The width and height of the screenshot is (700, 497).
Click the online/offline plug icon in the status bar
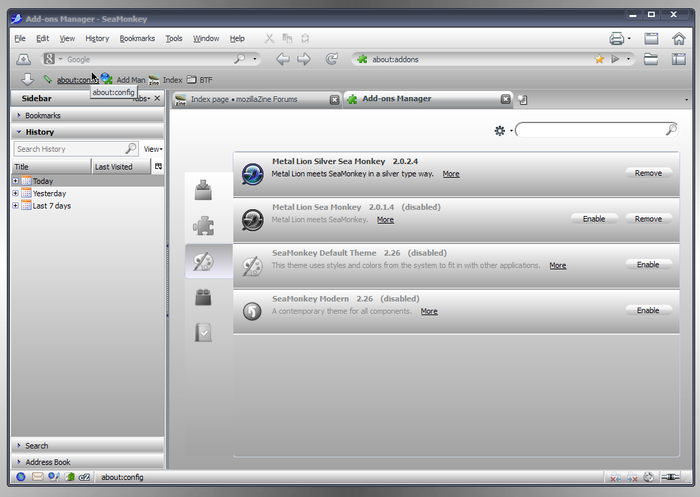670,477
